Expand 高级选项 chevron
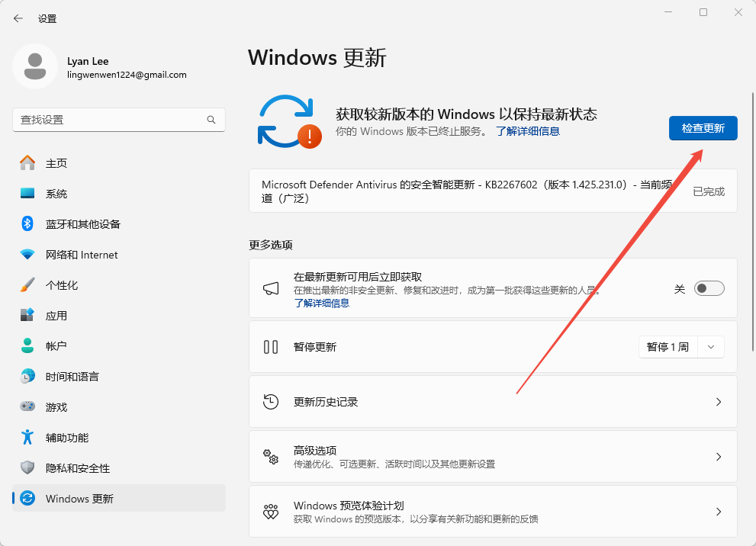756x546 pixels. (719, 456)
